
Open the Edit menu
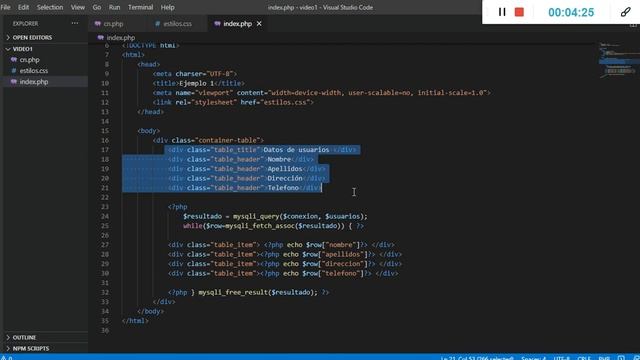point(23,7)
